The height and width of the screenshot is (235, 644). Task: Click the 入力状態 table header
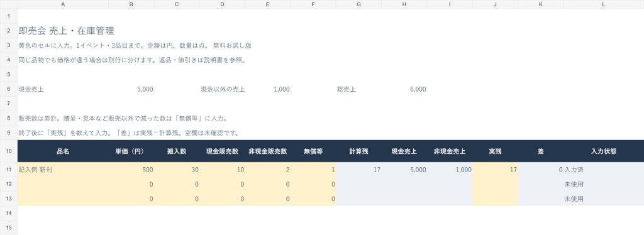[604, 151]
